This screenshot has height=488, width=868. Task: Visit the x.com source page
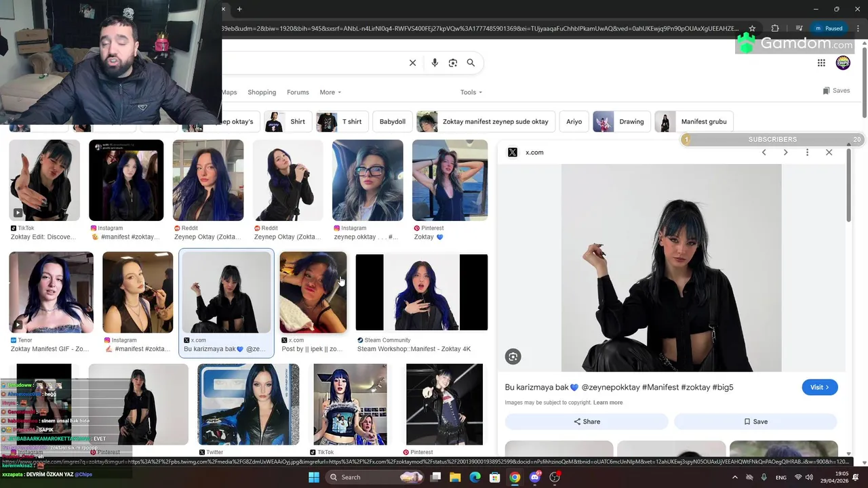(x=820, y=387)
